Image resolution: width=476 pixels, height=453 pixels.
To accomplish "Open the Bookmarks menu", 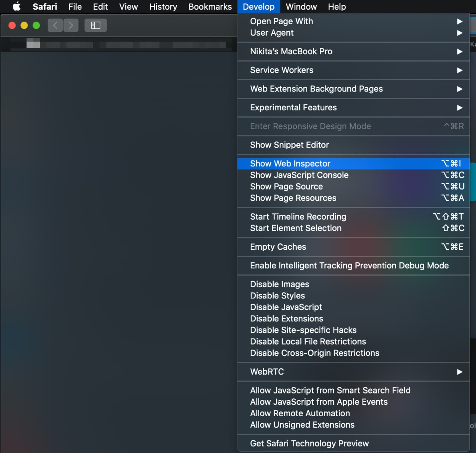I will [x=210, y=7].
